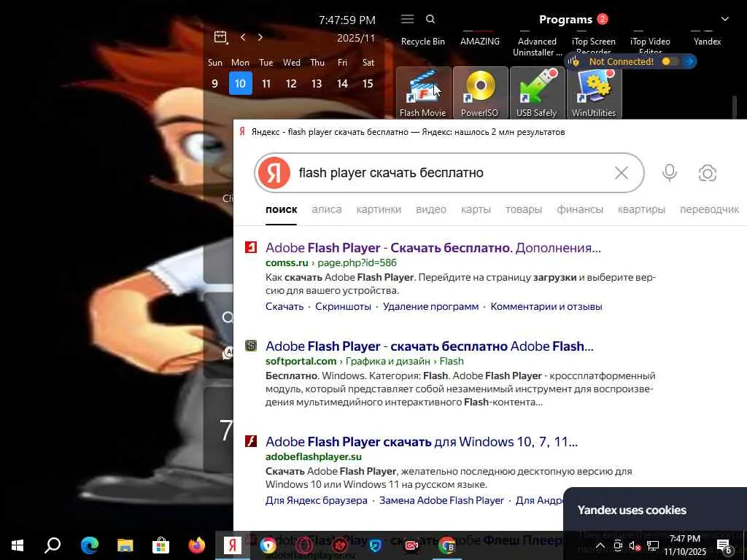Open Adobe Flash Player for Windows 10 result

(422, 442)
